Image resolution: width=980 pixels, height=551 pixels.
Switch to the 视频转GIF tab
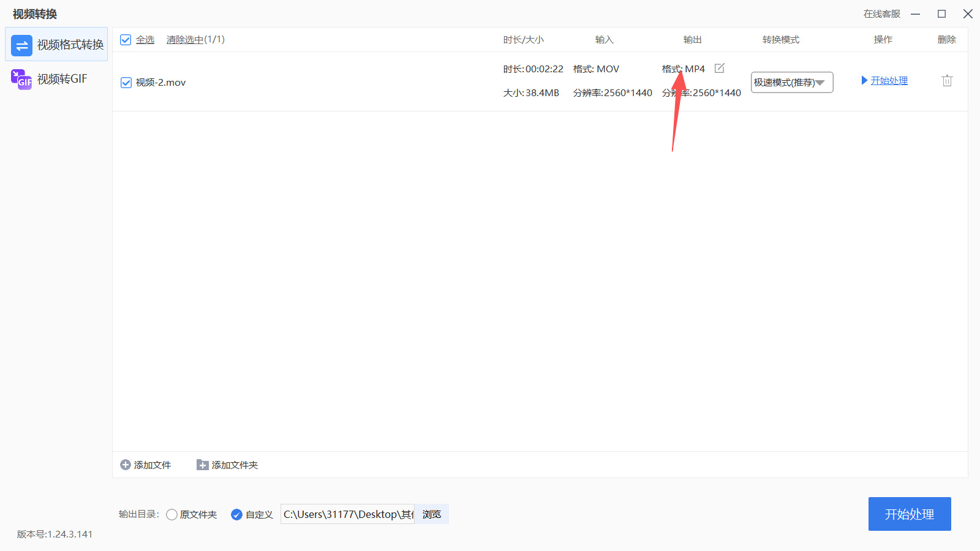[56, 79]
